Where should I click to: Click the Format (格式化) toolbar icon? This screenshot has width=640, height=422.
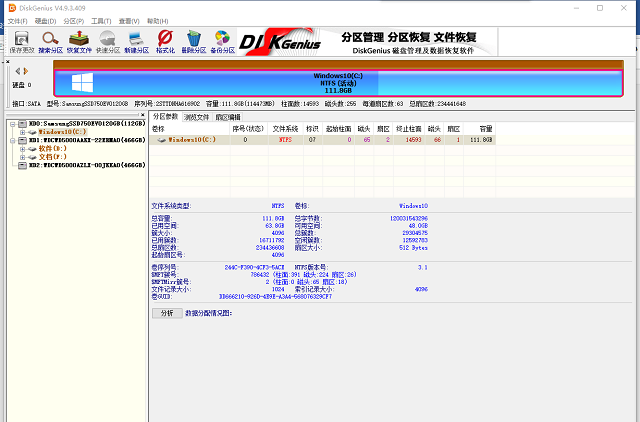pyautogui.click(x=165, y=42)
